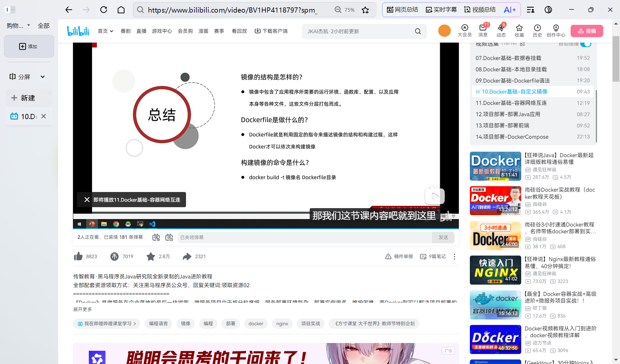
Task: Toggle the bookmark star in the address bar
Action: [365, 10]
